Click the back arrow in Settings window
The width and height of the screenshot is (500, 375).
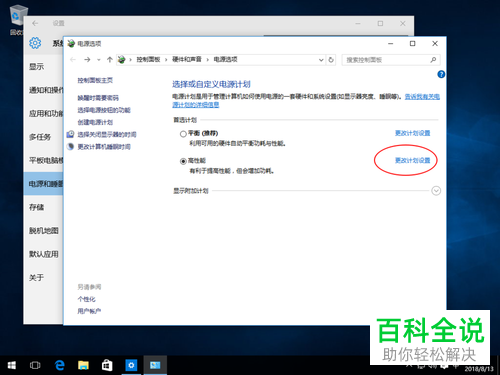pos(35,23)
